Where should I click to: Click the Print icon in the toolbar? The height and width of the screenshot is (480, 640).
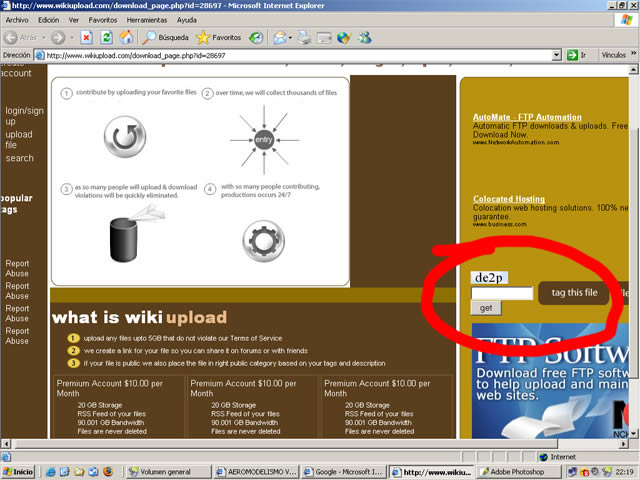(x=303, y=37)
